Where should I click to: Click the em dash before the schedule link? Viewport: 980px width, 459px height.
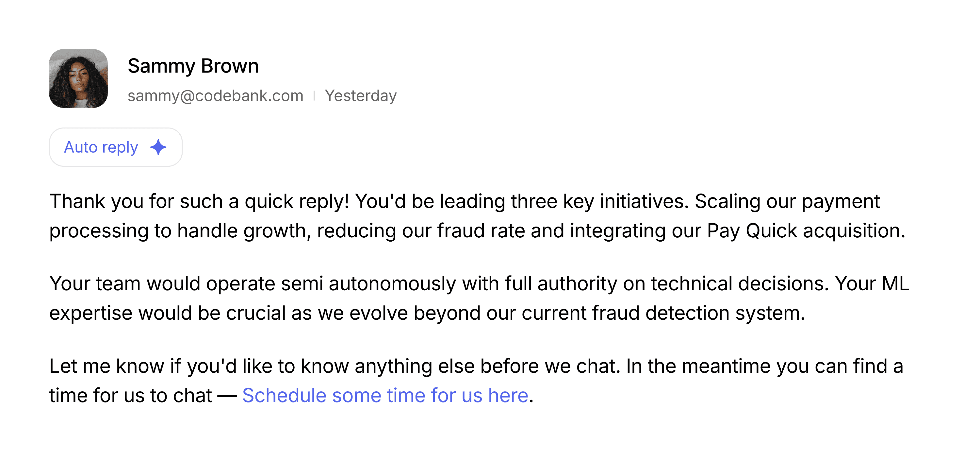(x=227, y=396)
